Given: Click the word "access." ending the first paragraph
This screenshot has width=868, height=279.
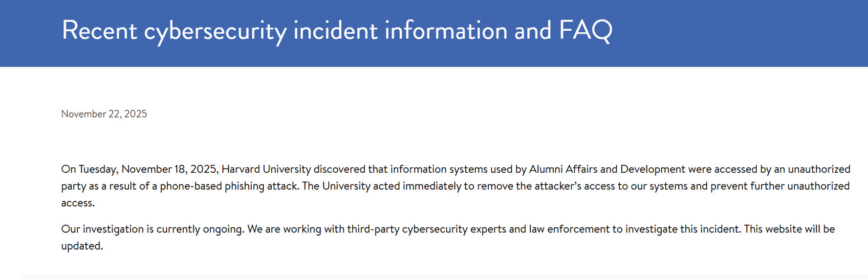Looking at the screenshot, I should click(x=78, y=203).
